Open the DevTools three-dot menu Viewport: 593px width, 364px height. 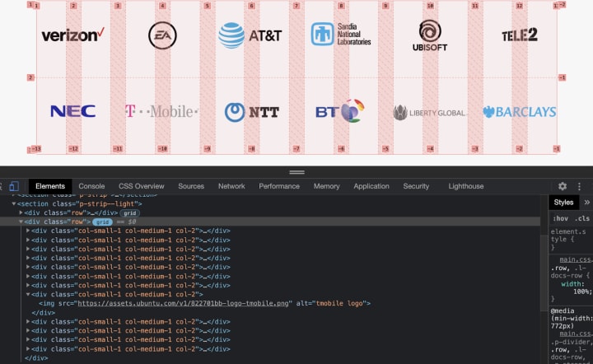[579, 186]
